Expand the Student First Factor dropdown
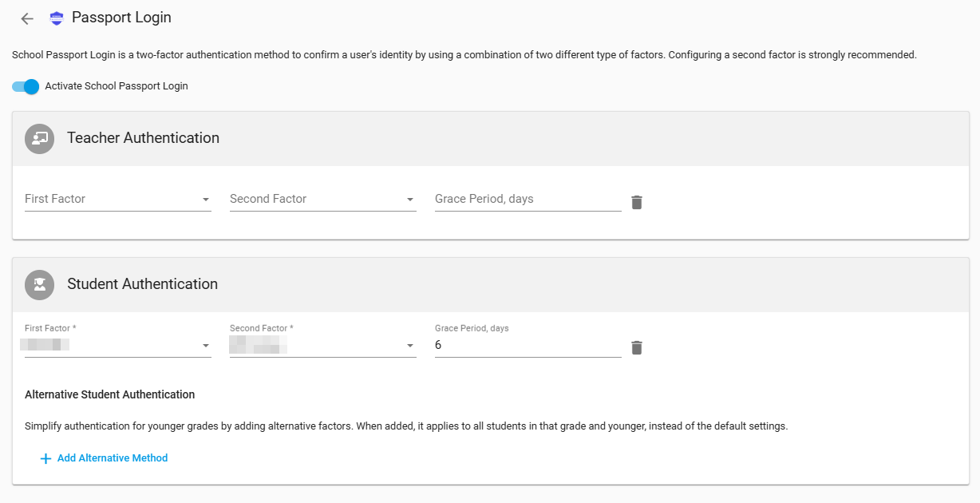The width and height of the screenshot is (980, 503). pos(118,345)
